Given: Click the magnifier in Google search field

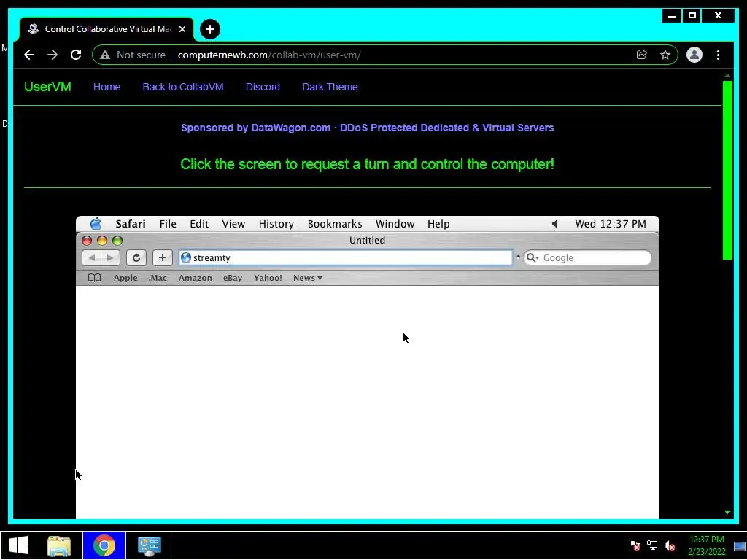Looking at the screenshot, I should click(532, 257).
